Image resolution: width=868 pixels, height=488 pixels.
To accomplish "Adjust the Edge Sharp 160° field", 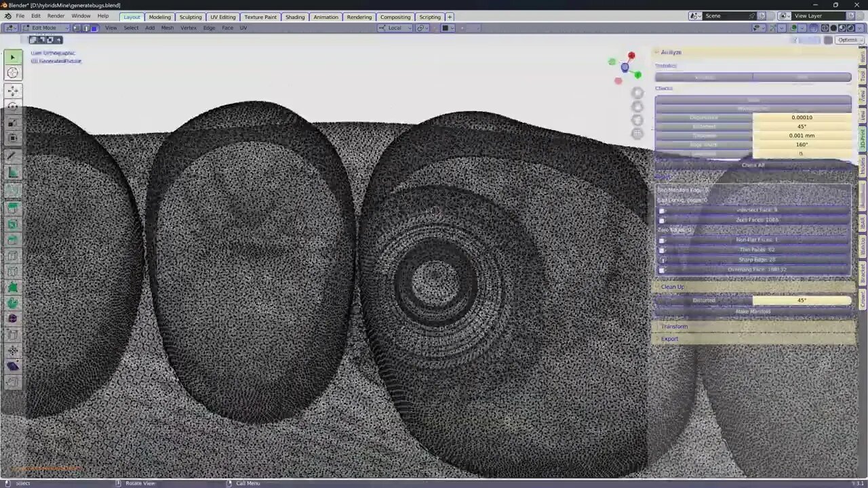I will [802, 144].
